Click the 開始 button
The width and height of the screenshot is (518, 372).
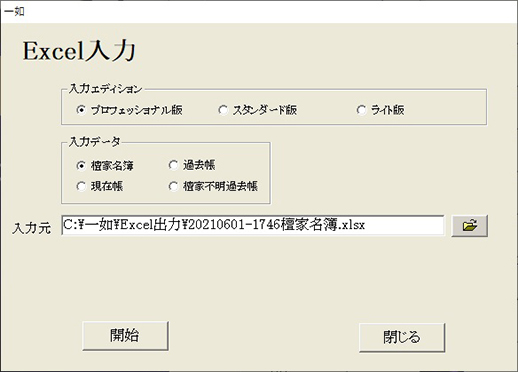coord(125,335)
